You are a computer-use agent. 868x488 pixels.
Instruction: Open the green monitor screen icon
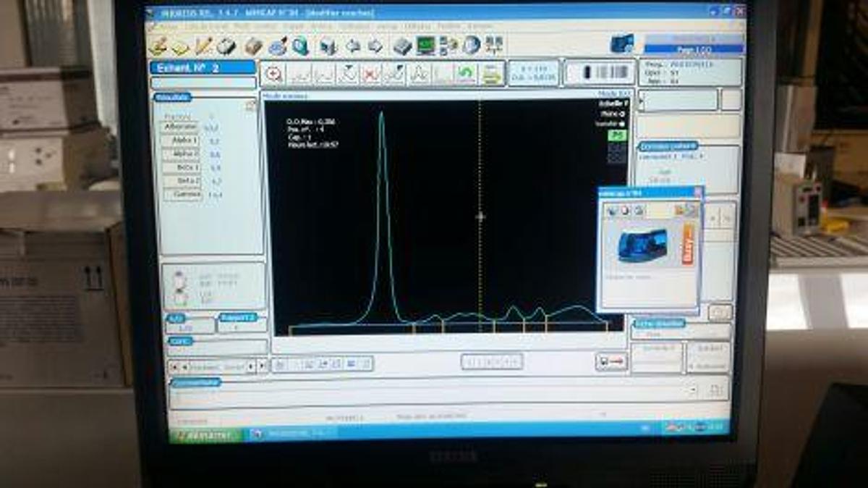pos(425,46)
